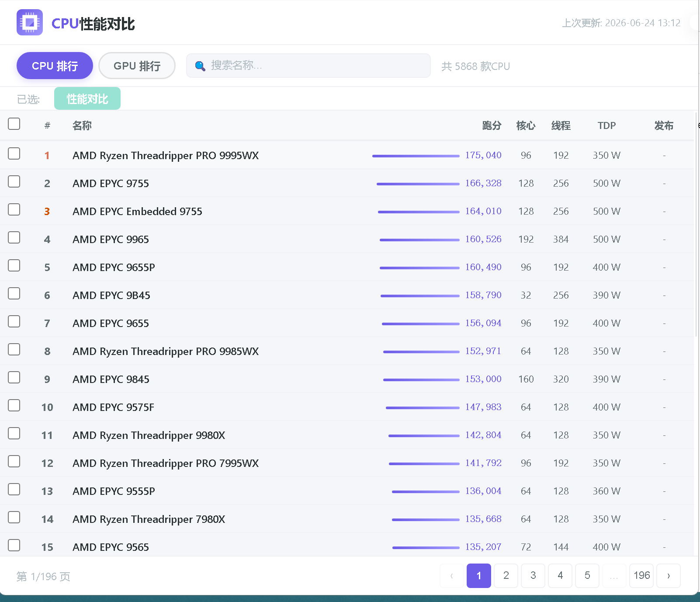Click the 160,526 score value
The image size is (700, 602).
point(483,239)
